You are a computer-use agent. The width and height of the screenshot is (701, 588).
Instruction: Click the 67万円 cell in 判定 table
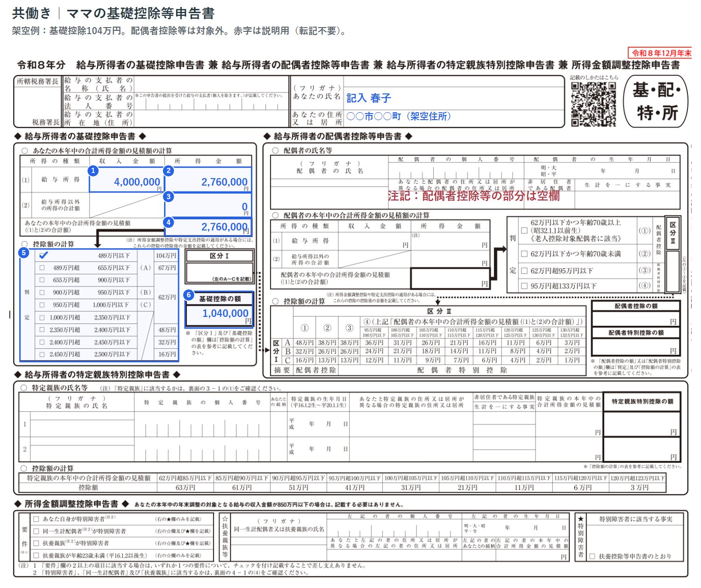[x=167, y=268]
